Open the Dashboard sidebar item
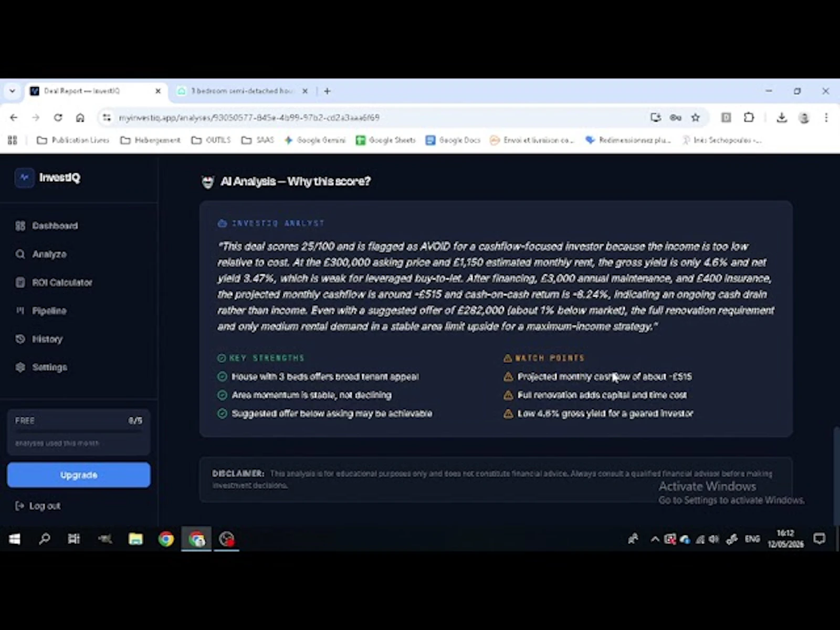 (55, 226)
